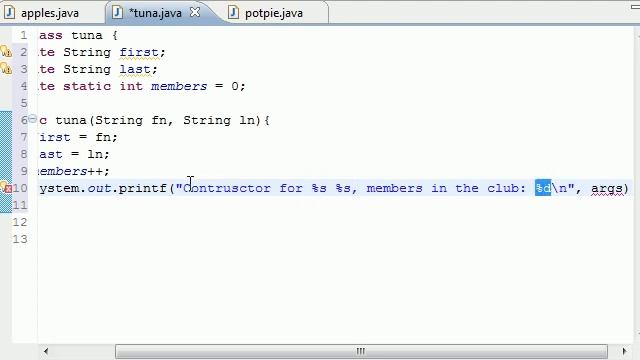Open the potpie.java tab

point(274,13)
